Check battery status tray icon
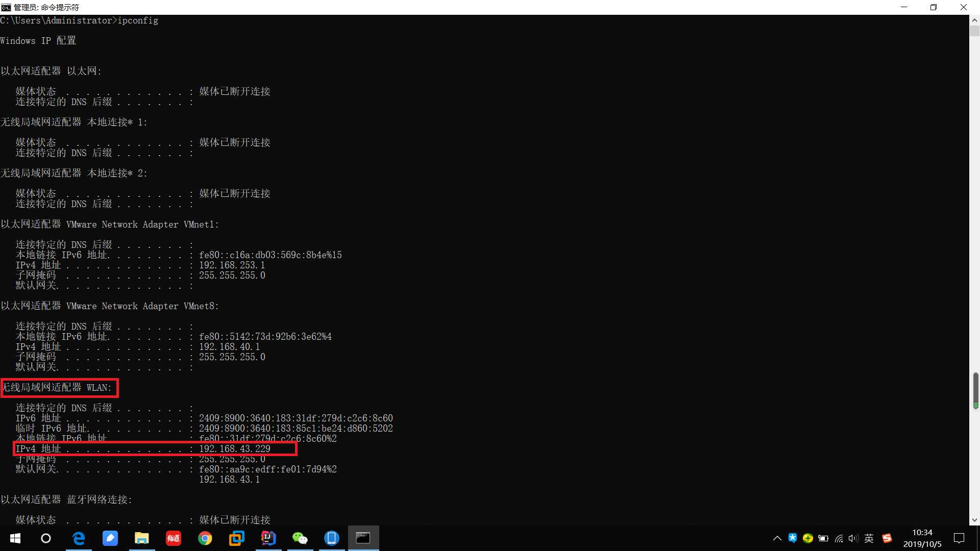 pyautogui.click(x=823, y=538)
